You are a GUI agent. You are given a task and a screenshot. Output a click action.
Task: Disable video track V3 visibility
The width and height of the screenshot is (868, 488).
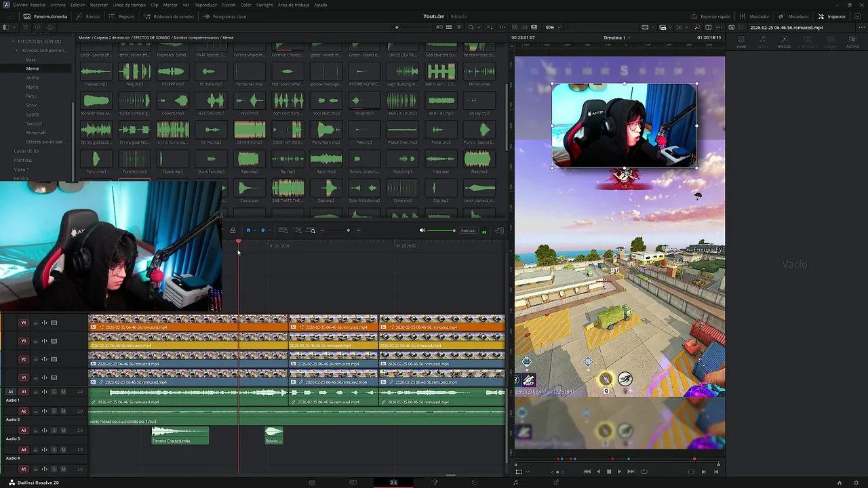pos(54,341)
